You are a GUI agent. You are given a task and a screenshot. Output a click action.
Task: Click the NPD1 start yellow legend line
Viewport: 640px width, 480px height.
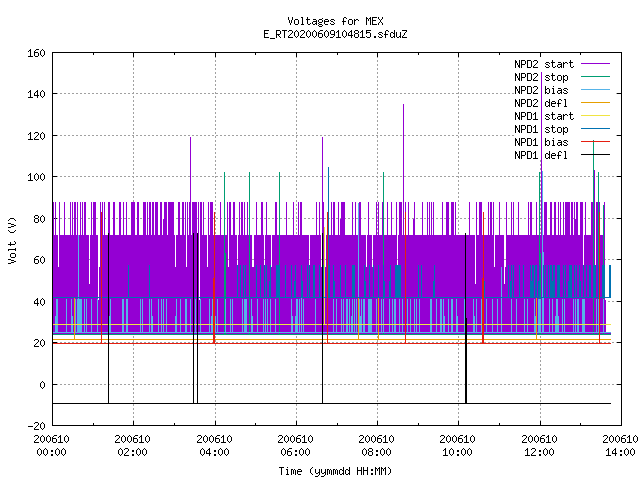(595, 116)
